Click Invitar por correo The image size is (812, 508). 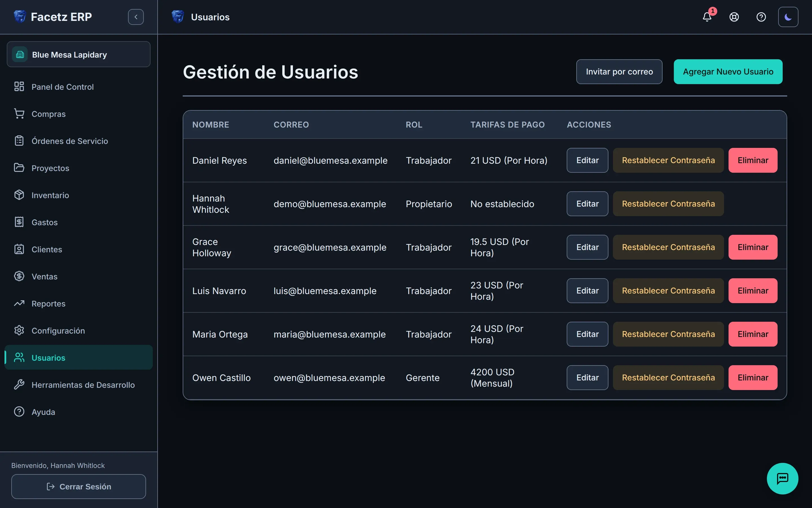[619, 72]
